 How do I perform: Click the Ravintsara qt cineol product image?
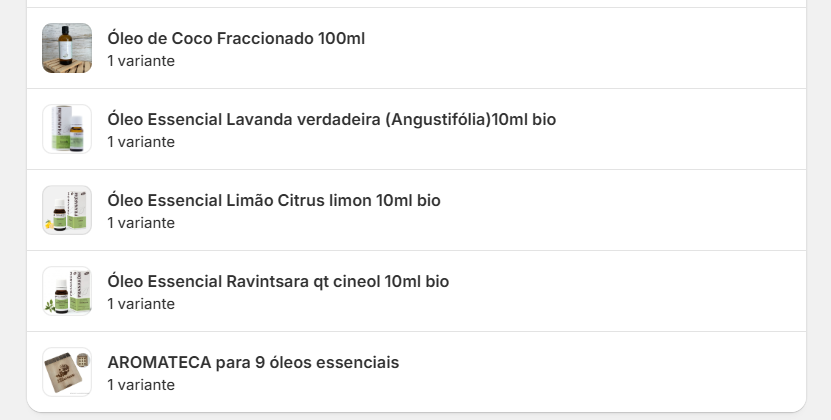pyautogui.click(x=67, y=291)
